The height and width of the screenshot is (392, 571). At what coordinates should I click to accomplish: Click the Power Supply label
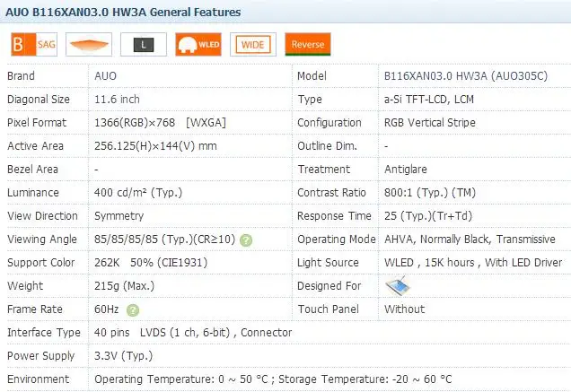pos(40,356)
